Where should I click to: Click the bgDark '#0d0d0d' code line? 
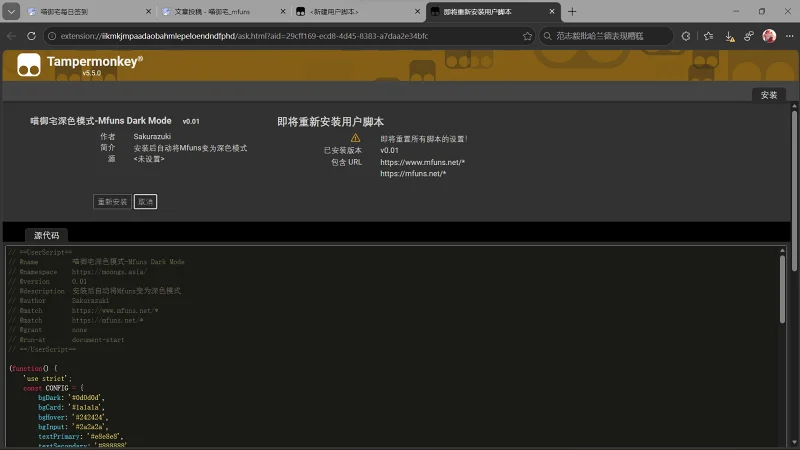pos(71,397)
